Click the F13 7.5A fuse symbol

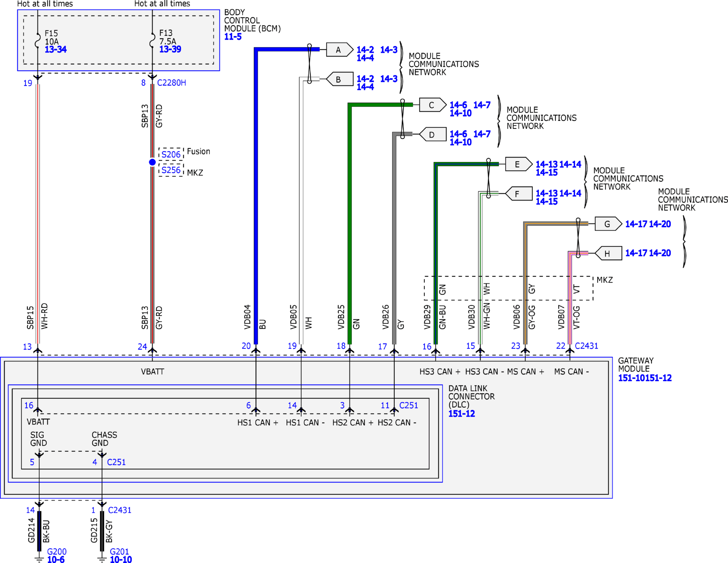click(152, 40)
